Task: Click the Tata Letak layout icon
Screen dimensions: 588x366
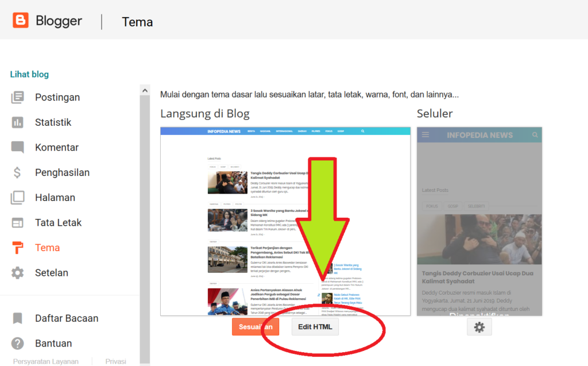Action: (x=18, y=223)
